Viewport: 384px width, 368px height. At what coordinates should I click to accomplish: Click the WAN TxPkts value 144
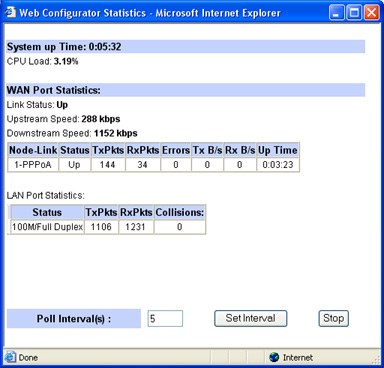click(108, 165)
